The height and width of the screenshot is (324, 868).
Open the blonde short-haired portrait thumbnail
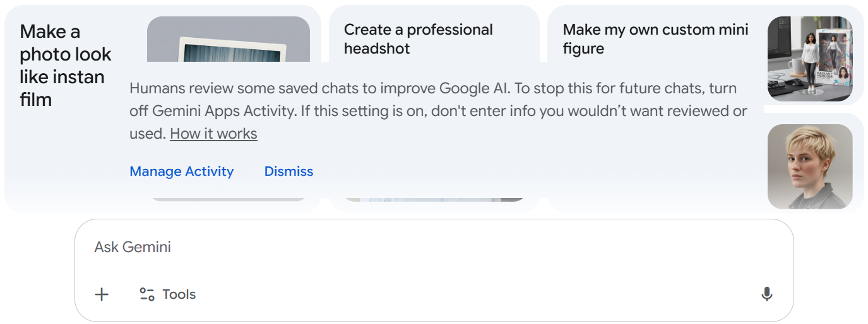pyautogui.click(x=810, y=166)
